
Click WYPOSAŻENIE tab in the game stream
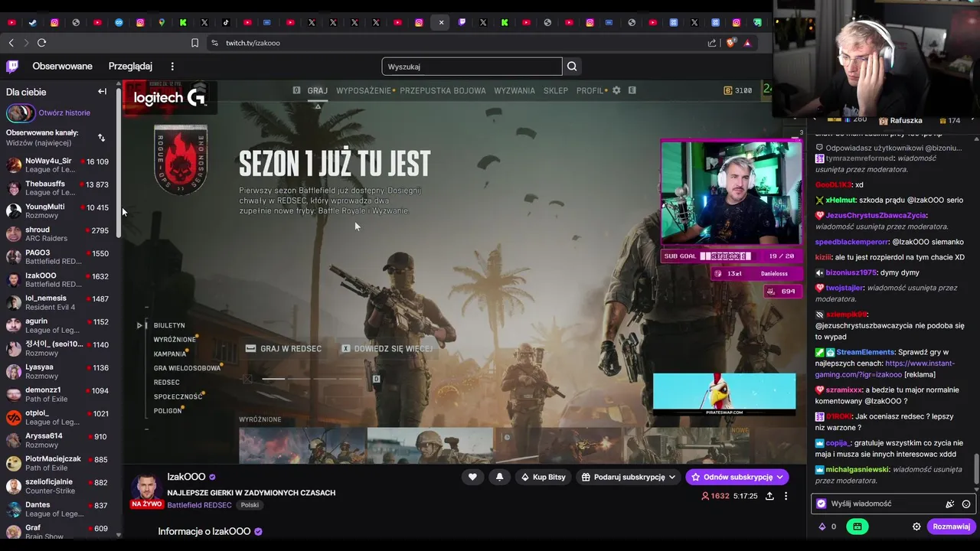coord(364,90)
